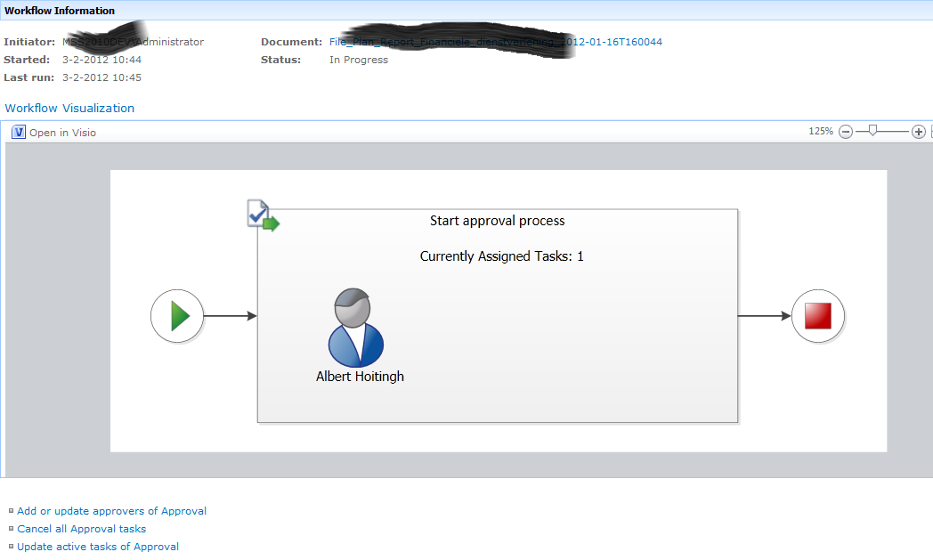Select the green start node
The height and width of the screenshot is (560, 933).
[x=177, y=316]
